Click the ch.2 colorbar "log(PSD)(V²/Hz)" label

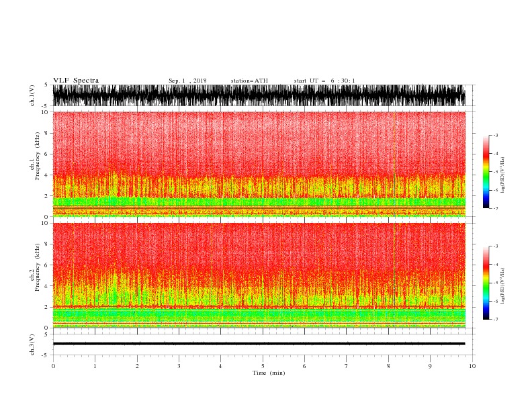502,286
